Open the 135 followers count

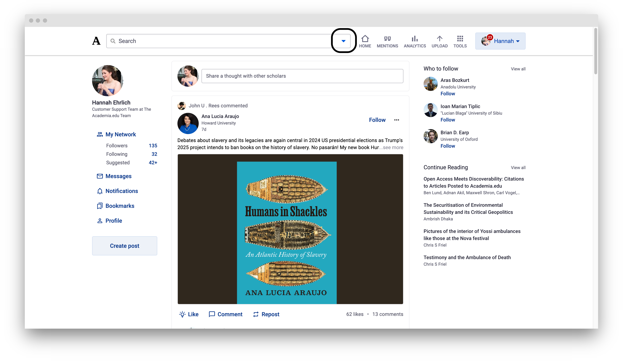click(x=153, y=146)
